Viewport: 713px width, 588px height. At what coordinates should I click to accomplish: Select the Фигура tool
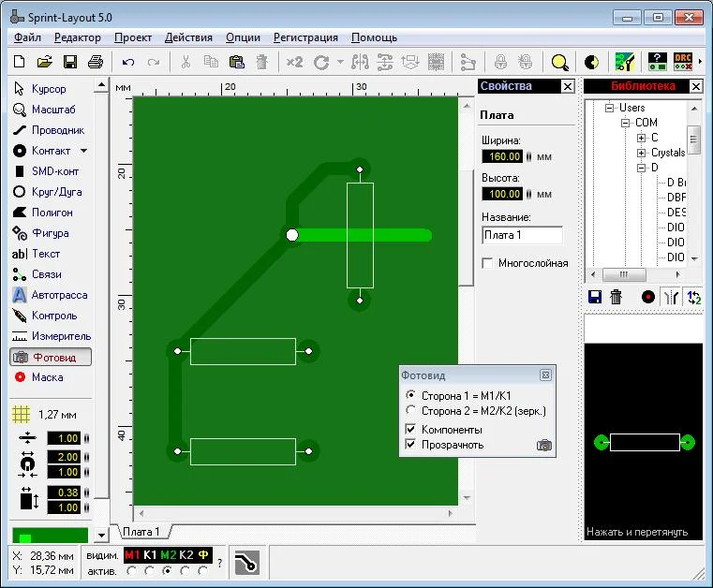pyautogui.click(x=50, y=233)
